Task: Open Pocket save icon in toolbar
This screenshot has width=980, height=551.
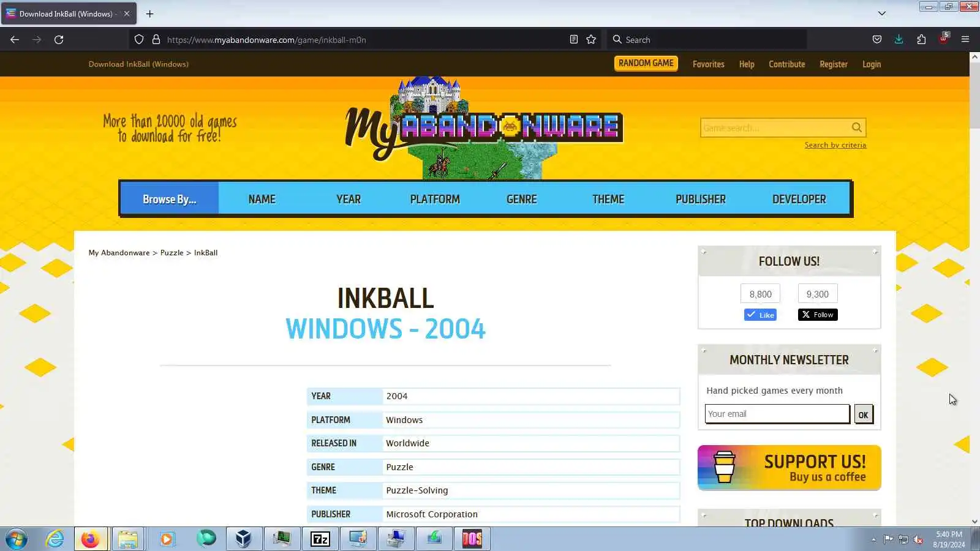Action: [x=877, y=40]
